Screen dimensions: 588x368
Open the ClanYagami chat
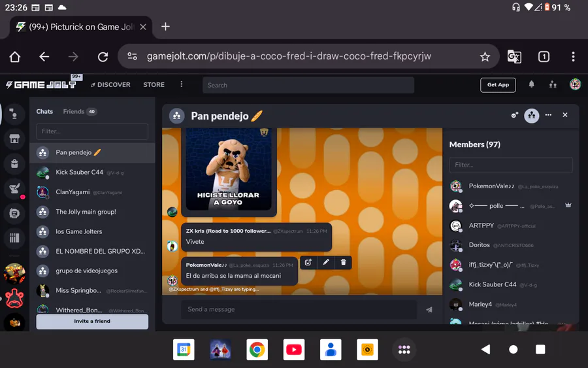[92, 192]
